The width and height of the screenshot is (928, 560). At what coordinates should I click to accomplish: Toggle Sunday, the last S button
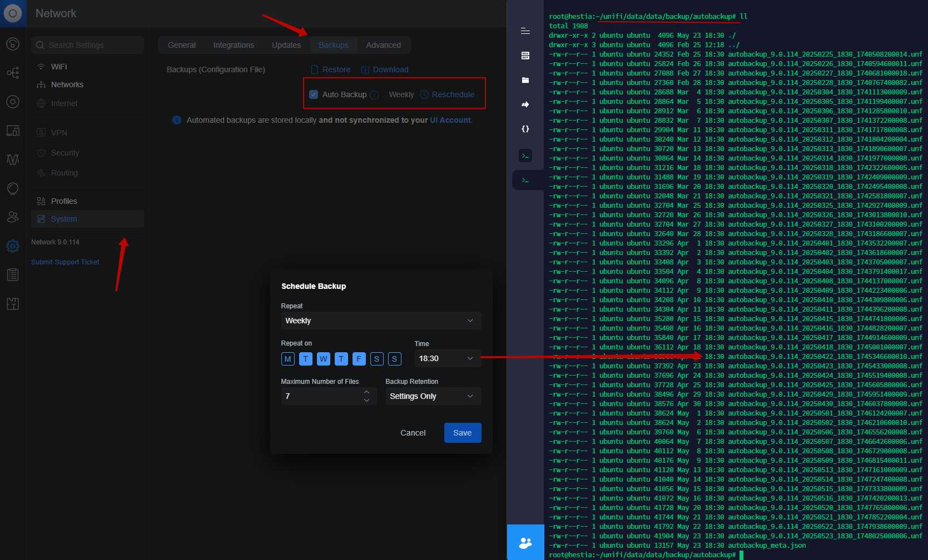[x=395, y=359]
